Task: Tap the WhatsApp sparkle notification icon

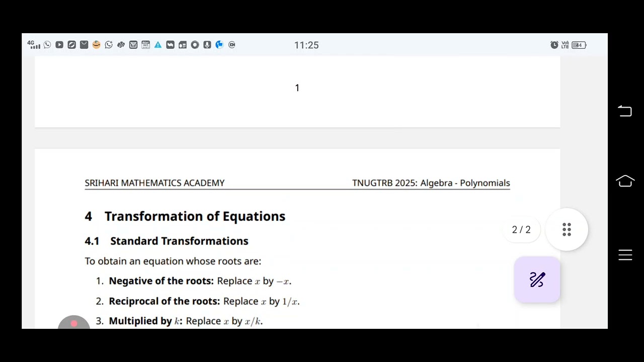Action: 109,45
